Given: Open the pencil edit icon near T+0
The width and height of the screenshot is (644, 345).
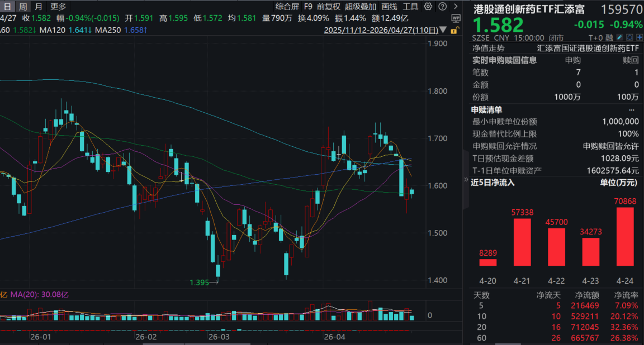Looking at the screenshot, I should [x=619, y=37].
